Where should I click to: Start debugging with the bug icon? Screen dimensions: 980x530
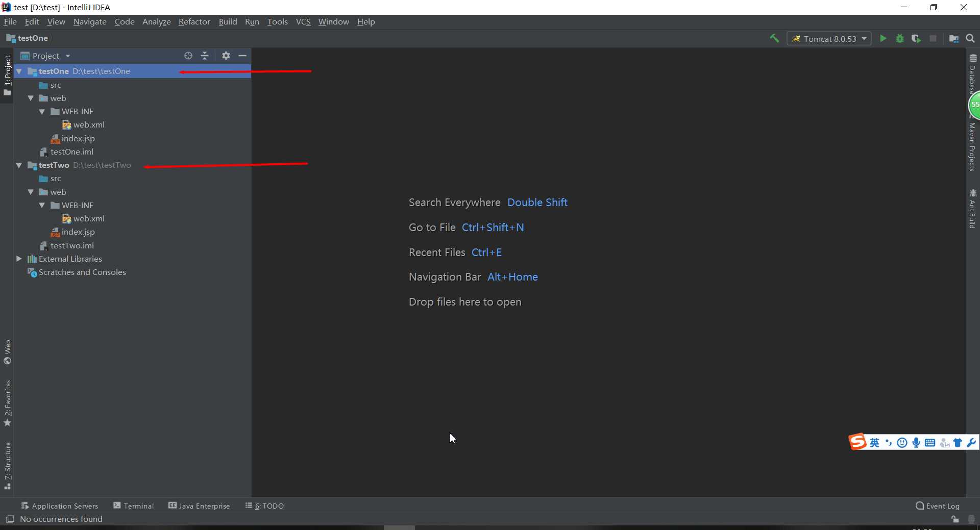click(900, 38)
